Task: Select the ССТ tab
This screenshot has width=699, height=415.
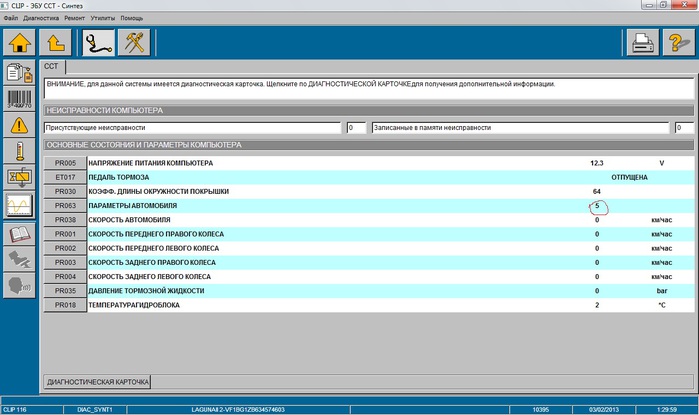Action: click(52, 66)
